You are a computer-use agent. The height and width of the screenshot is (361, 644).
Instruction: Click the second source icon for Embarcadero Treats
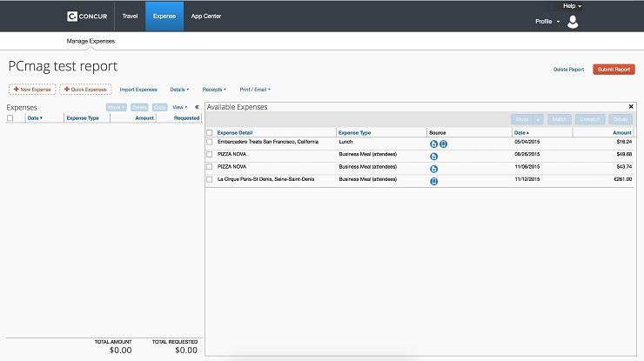pyautogui.click(x=444, y=144)
